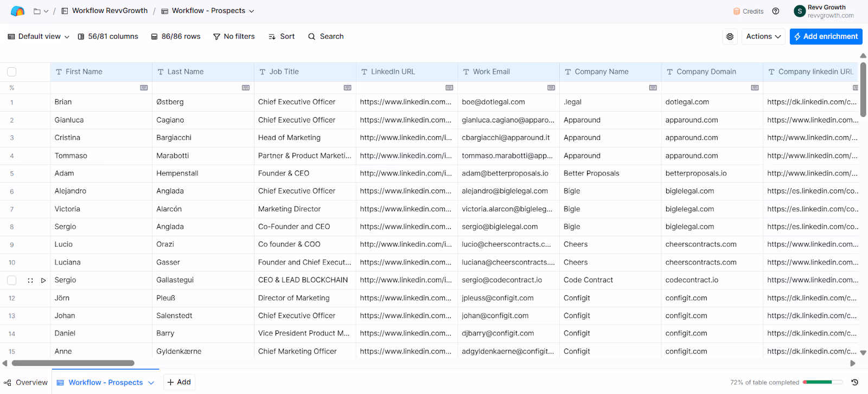Click the horizontal scrollbar thumb
868x394 pixels.
click(73, 363)
